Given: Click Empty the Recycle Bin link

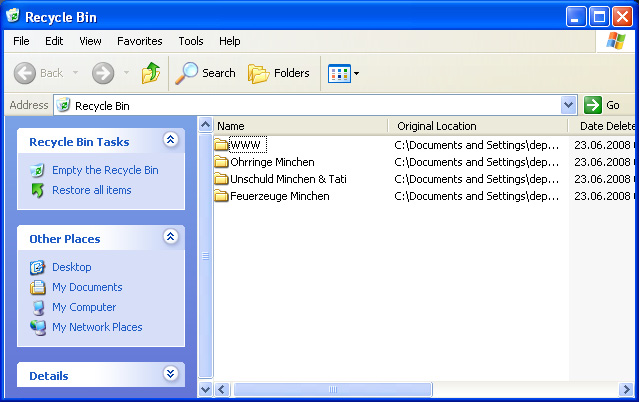Looking at the screenshot, I should click(x=105, y=170).
